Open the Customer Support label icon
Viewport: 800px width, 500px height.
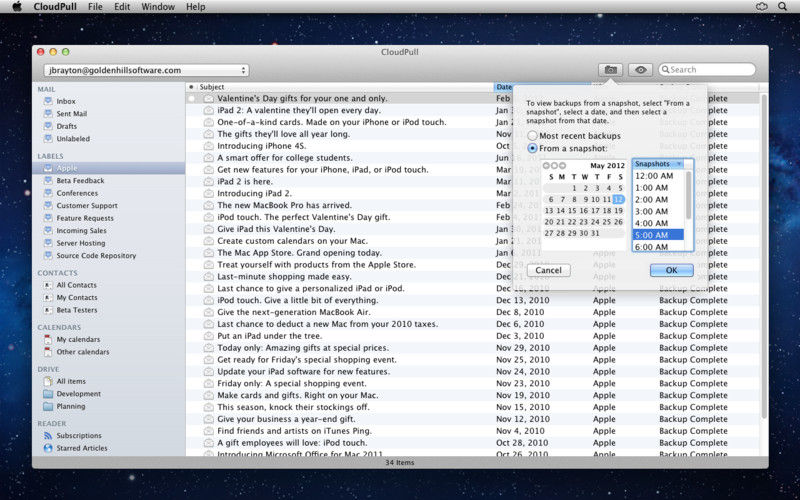pos(48,205)
